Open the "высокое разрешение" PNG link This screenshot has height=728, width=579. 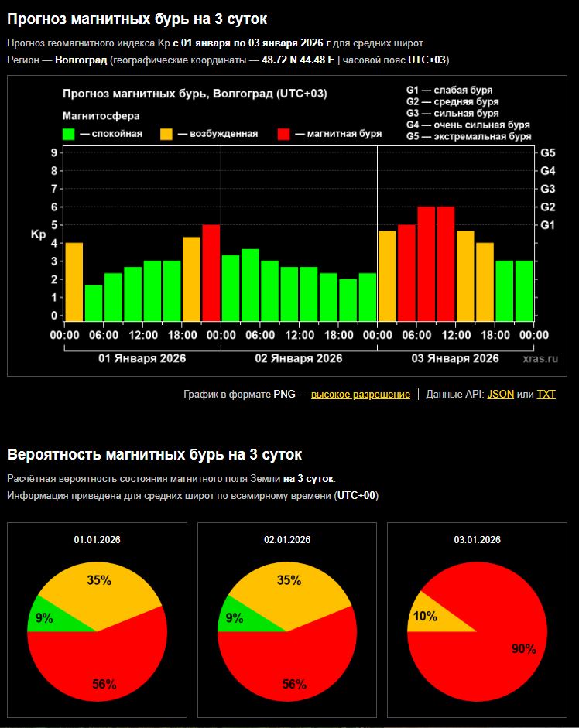[360, 395]
